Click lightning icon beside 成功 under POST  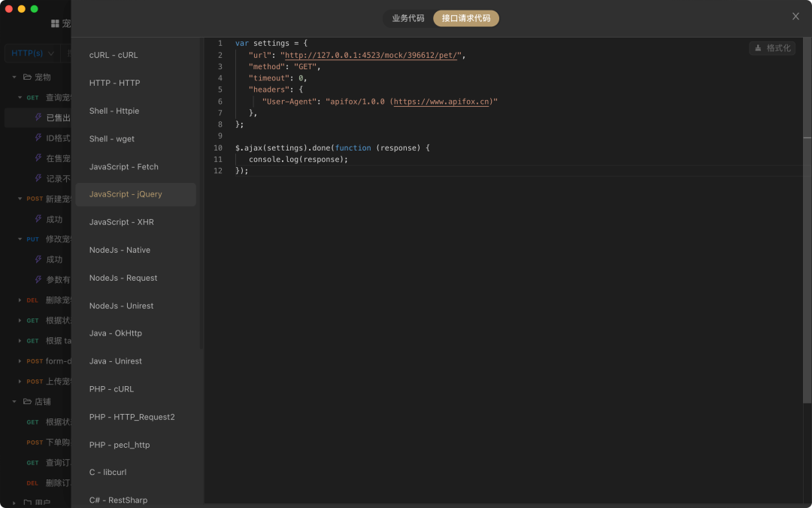pyautogui.click(x=38, y=219)
